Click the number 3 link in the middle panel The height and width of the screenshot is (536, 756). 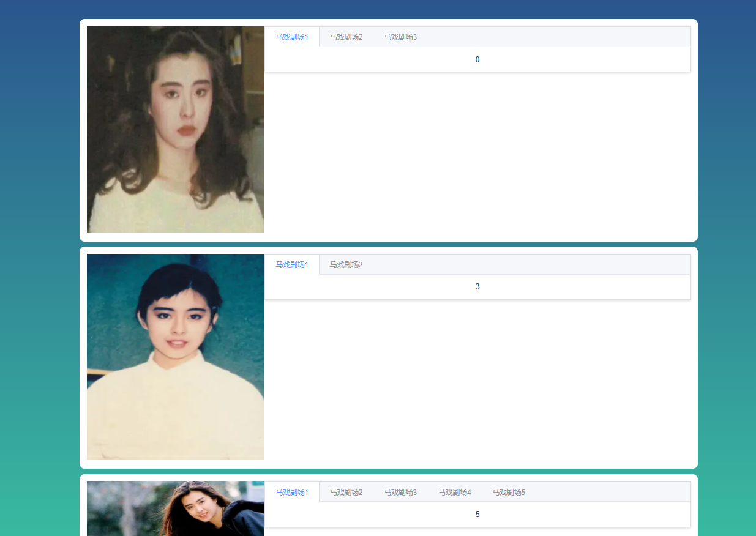tap(477, 286)
